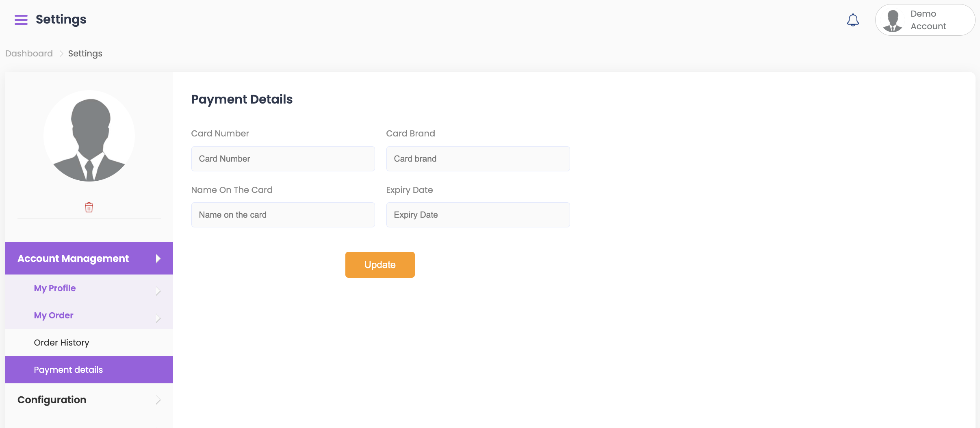
Task: Expand the My Profile chevron
Action: (x=158, y=291)
